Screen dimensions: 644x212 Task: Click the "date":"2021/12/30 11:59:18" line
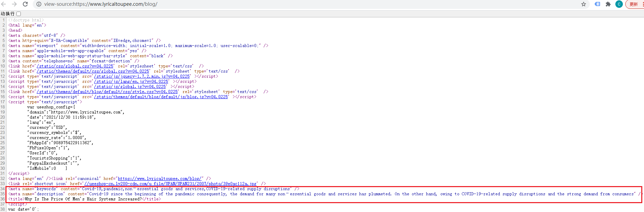pos(61,117)
